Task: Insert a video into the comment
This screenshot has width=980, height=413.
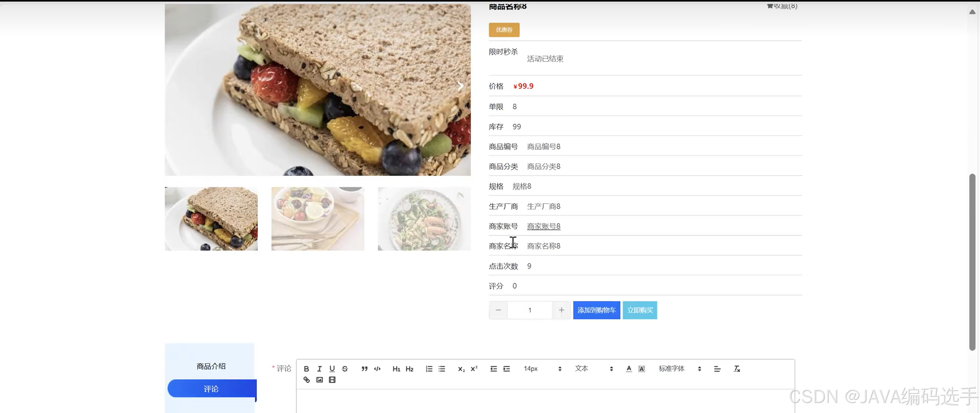Action: point(332,380)
